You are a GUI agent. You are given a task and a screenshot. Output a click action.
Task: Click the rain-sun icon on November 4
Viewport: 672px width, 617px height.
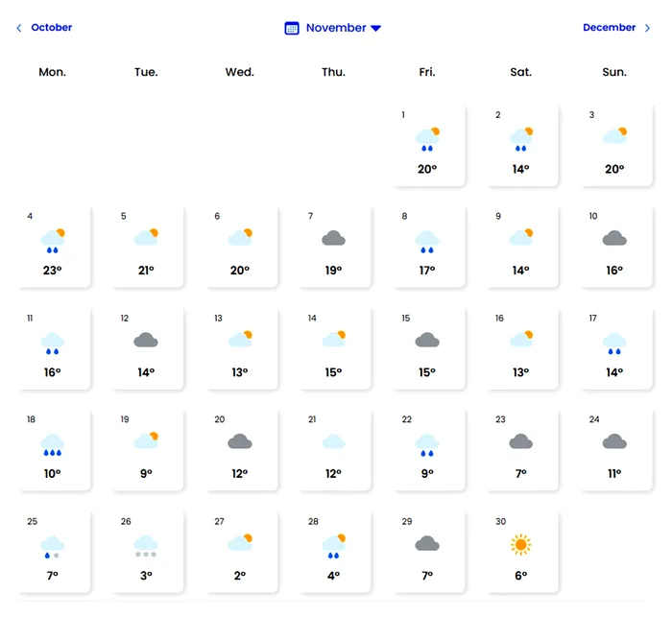pyautogui.click(x=52, y=241)
